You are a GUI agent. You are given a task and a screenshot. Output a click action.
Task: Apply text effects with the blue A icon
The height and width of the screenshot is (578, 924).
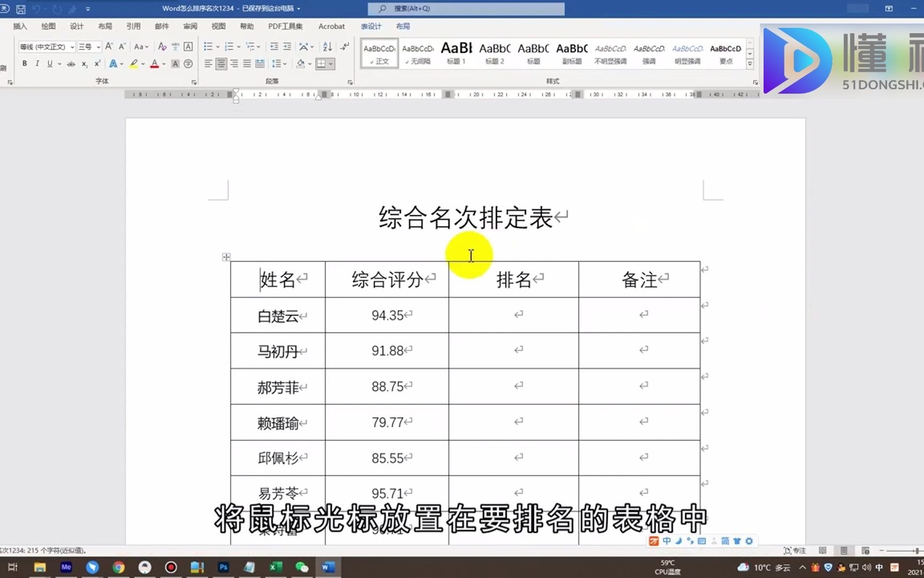pyautogui.click(x=113, y=64)
